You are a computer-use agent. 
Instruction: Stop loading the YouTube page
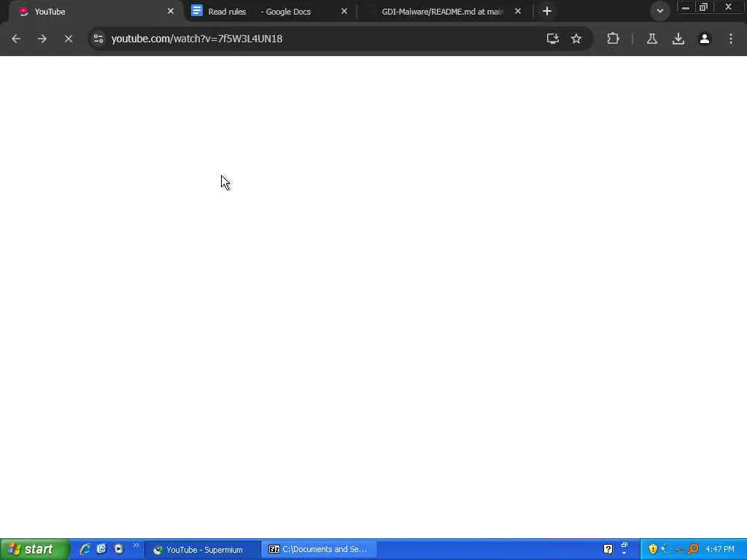pyautogui.click(x=68, y=39)
